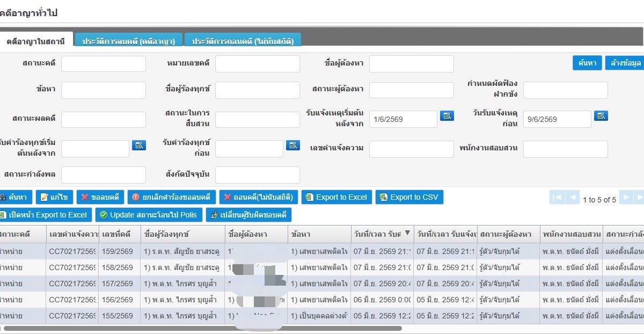The height and width of the screenshot is (334, 644).
Task: Select case number 158/2569 cell
Action: coord(120,267)
